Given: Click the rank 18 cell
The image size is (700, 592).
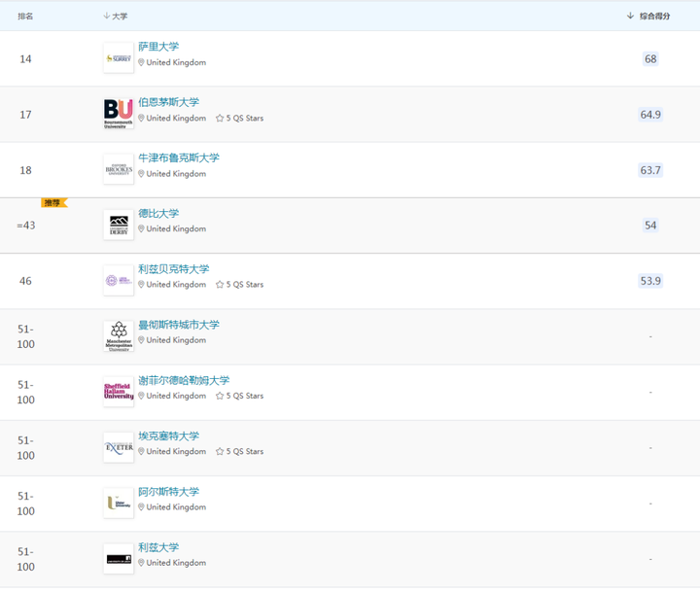Looking at the screenshot, I should coord(25,170).
